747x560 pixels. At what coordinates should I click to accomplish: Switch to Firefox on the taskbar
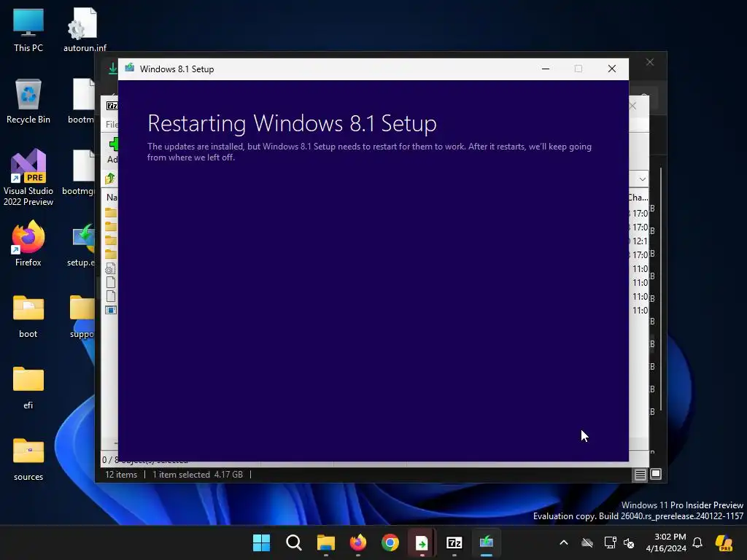[x=357, y=542]
